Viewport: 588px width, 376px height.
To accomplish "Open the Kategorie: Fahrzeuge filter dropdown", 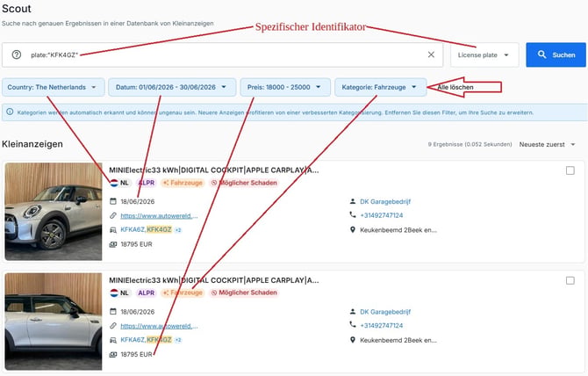I will (380, 87).
